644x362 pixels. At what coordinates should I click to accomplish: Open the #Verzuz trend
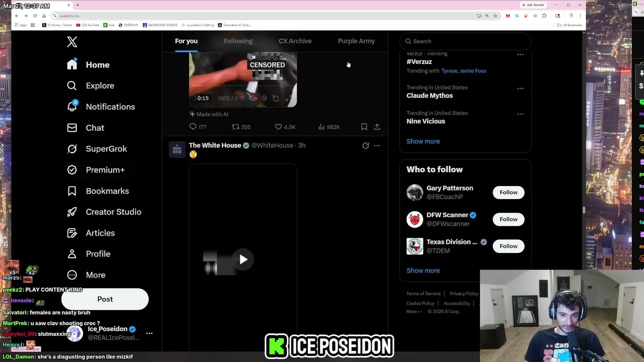point(419,62)
